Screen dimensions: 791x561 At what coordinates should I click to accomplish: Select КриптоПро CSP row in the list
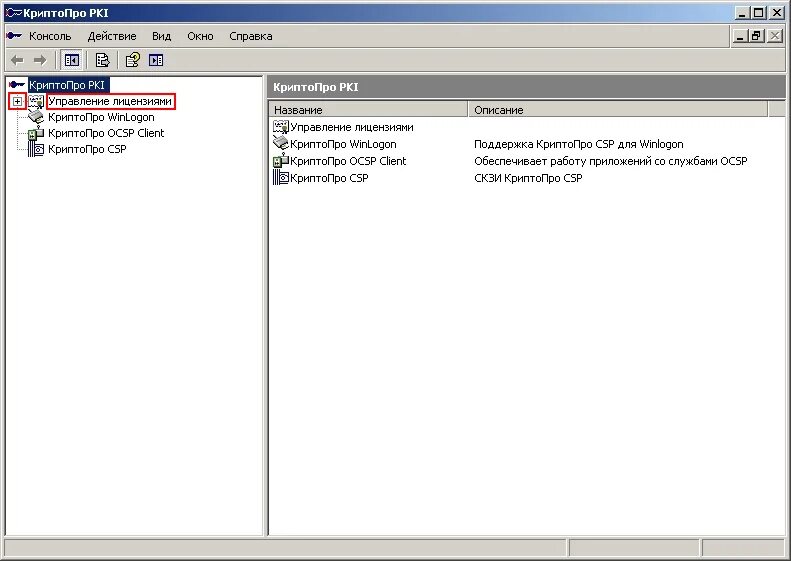[321, 178]
